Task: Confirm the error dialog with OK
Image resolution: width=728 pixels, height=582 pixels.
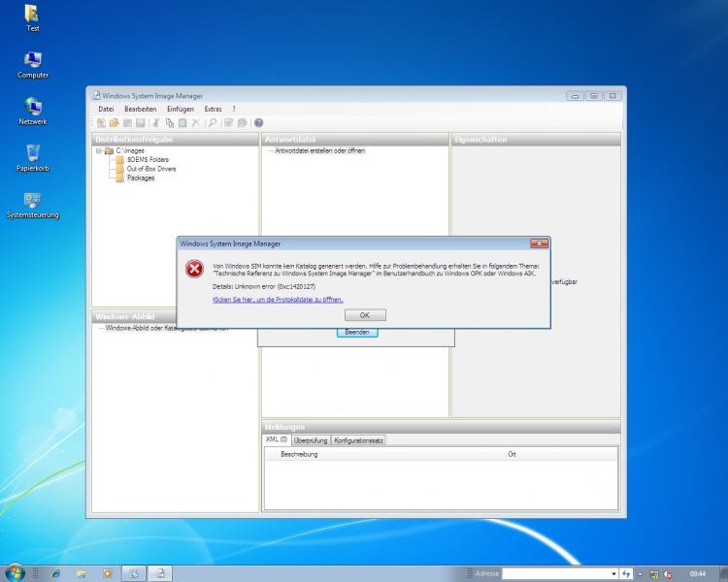Action: point(365,315)
